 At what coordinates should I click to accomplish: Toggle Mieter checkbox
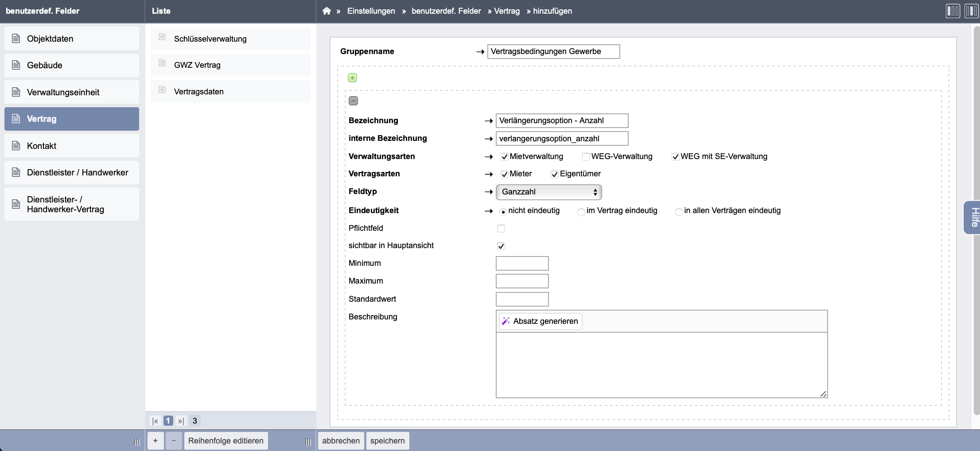click(504, 174)
